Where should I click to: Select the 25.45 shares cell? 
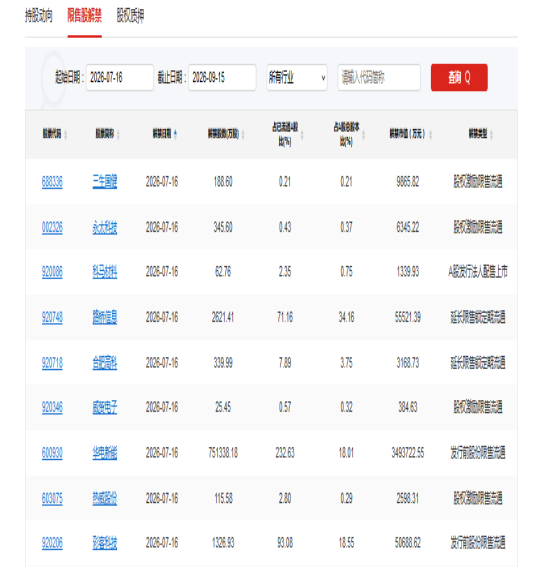click(x=223, y=407)
